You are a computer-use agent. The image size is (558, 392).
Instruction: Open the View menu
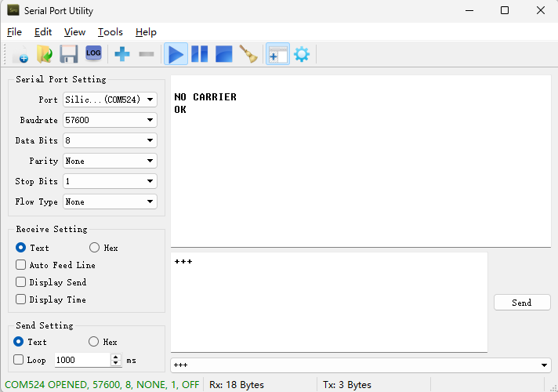point(74,32)
